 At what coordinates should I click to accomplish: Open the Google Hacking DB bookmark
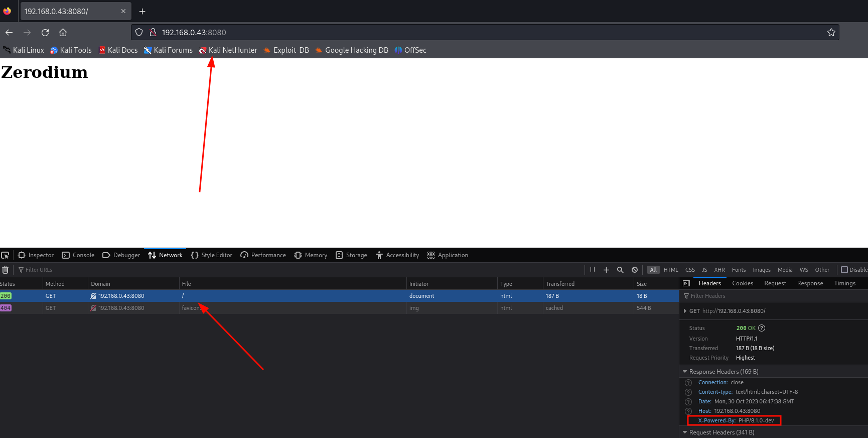click(352, 50)
